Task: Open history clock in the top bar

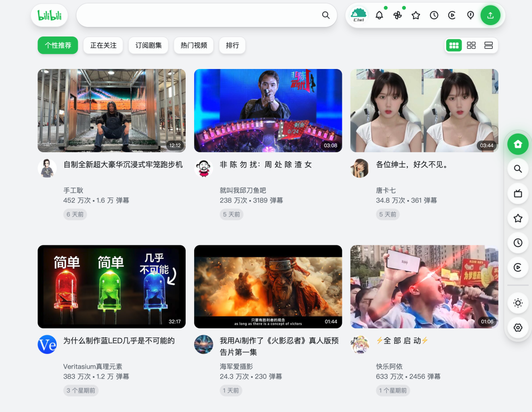Action: (434, 15)
